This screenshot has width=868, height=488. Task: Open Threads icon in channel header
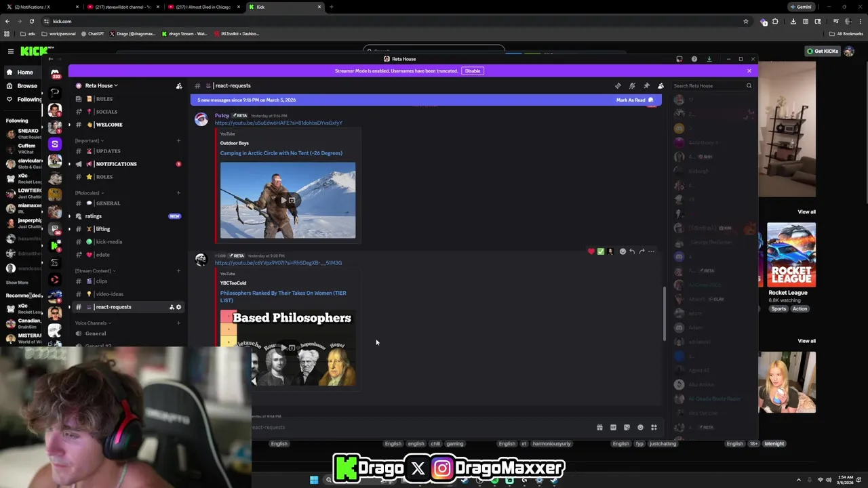618,86
